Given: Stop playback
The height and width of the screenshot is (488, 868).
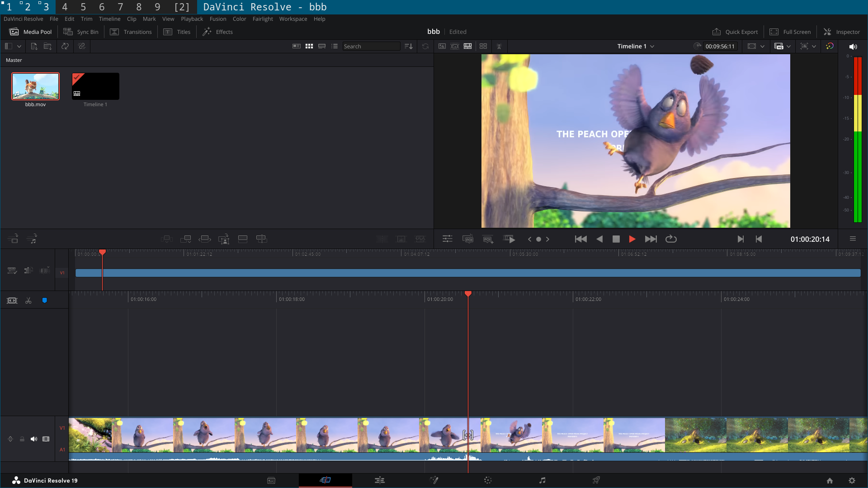Looking at the screenshot, I should 616,239.
